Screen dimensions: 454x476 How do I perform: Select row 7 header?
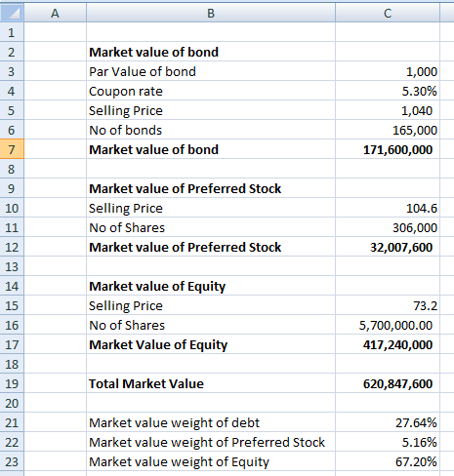[12, 149]
